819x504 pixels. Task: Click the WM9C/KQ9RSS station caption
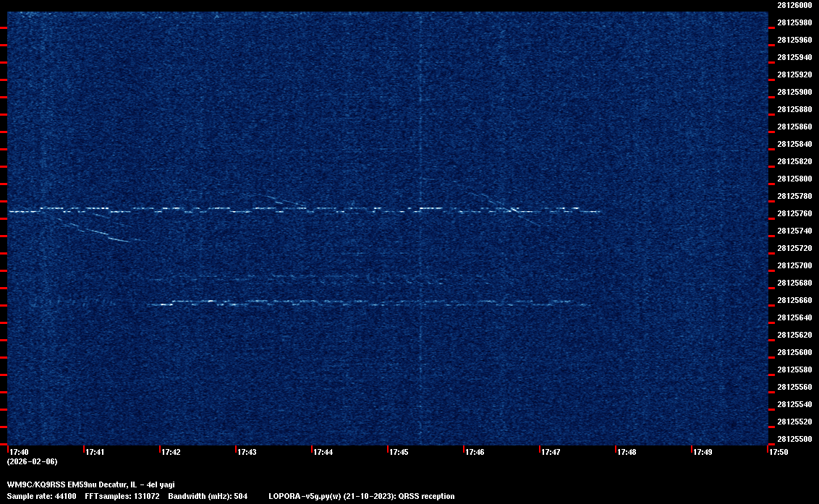coord(90,484)
